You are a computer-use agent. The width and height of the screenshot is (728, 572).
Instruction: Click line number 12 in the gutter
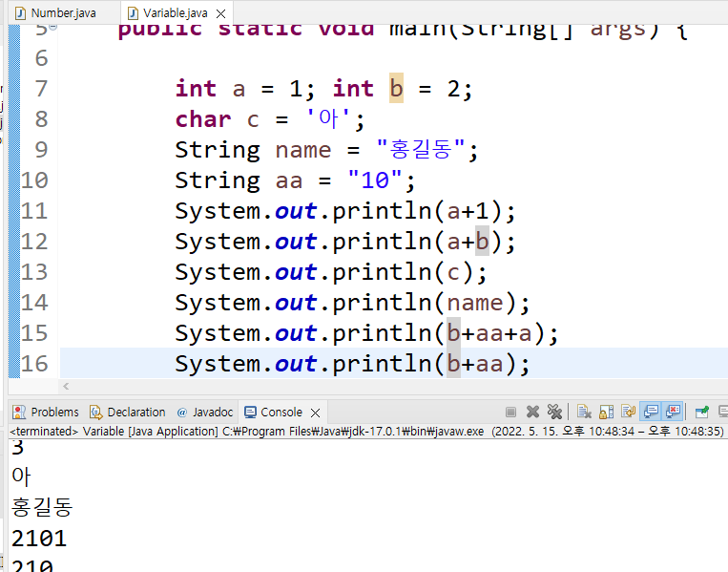tap(34, 242)
